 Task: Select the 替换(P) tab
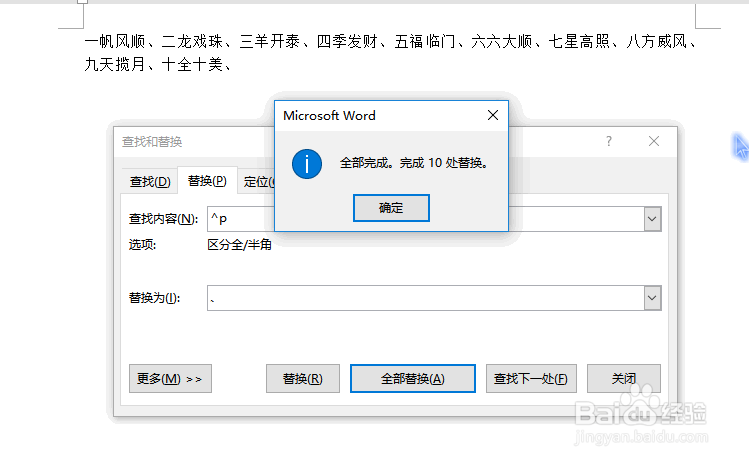pyautogui.click(x=207, y=181)
